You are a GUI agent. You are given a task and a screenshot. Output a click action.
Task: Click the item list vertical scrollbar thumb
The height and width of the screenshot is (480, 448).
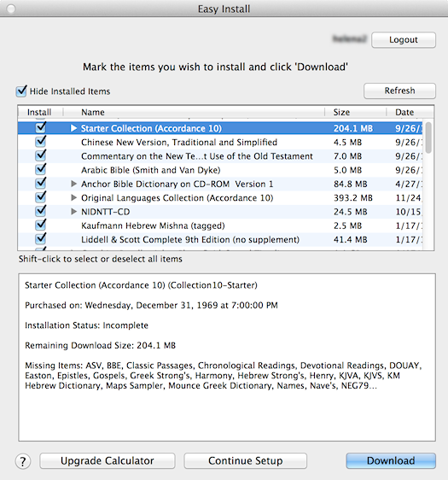click(x=428, y=138)
